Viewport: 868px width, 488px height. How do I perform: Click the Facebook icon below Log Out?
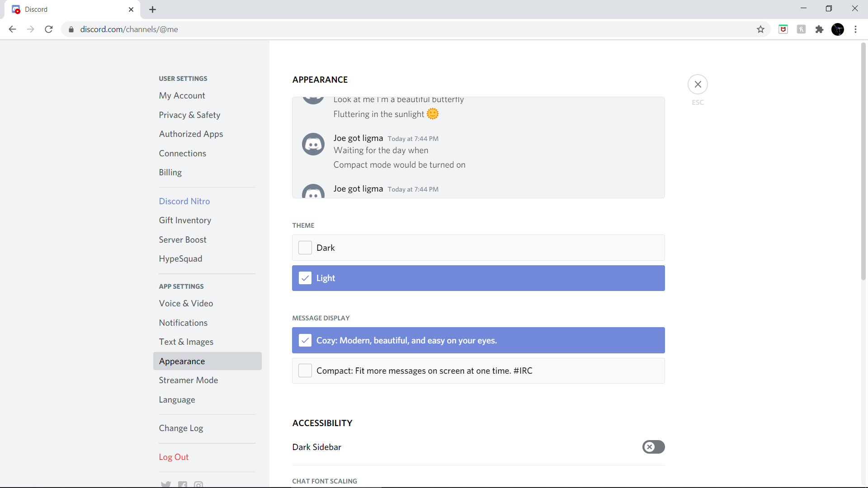[x=183, y=485]
